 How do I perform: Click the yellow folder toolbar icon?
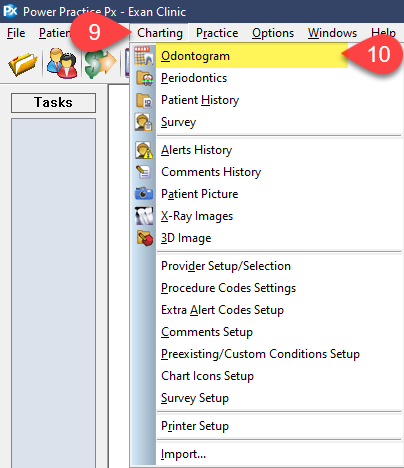tap(23, 63)
